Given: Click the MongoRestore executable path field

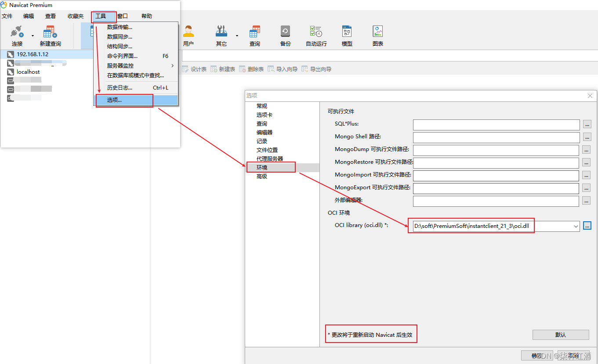Looking at the screenshot, I should (496, 163).
